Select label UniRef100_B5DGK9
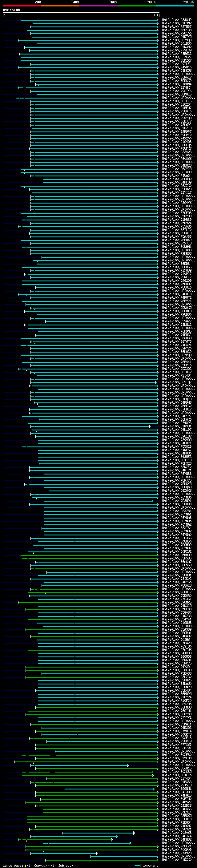The height and width of the screenshot is (868, 197). pyautogui.click(x=176, y=81)
